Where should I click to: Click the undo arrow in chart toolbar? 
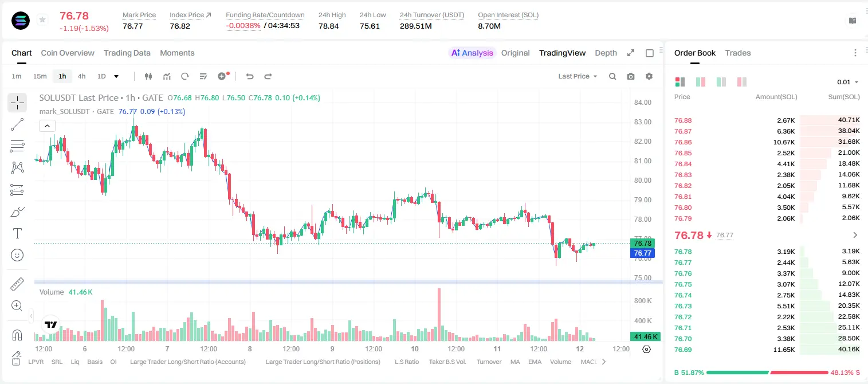(250, 76)
